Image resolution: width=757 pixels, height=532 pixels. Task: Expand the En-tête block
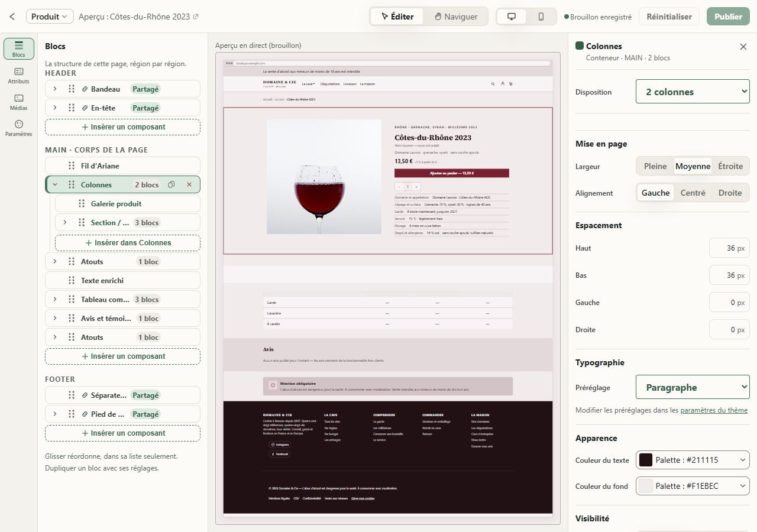pos(55,108)
